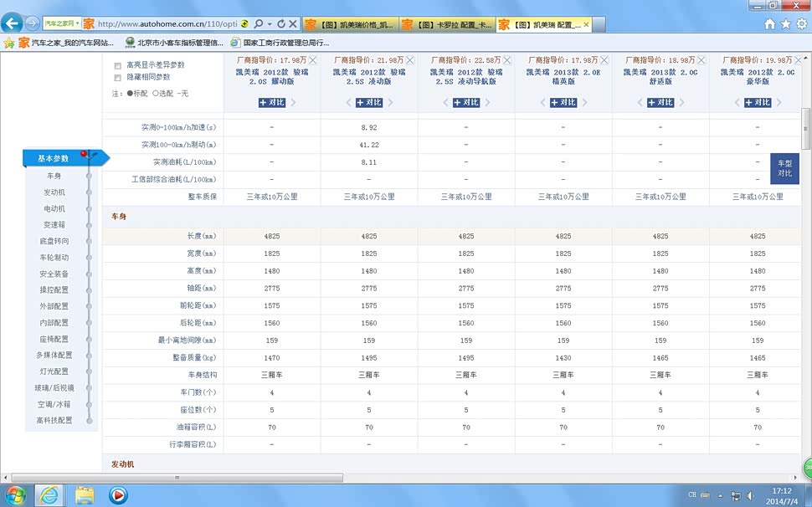Remove the 2.0S 耀动版 column
812x507 pixels.
tap(313, 60)
